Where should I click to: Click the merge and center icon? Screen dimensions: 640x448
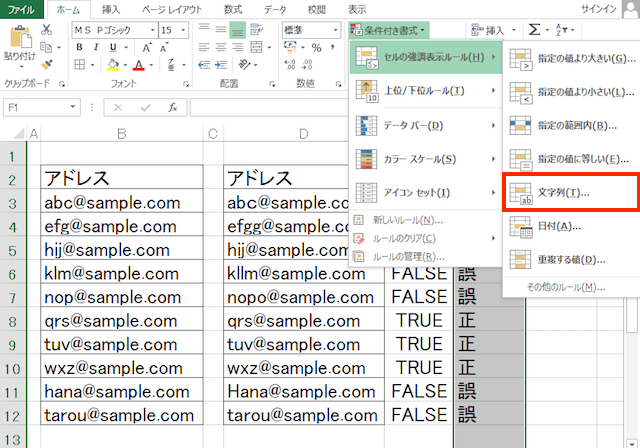pyautogui.click(x=256, y=47)
